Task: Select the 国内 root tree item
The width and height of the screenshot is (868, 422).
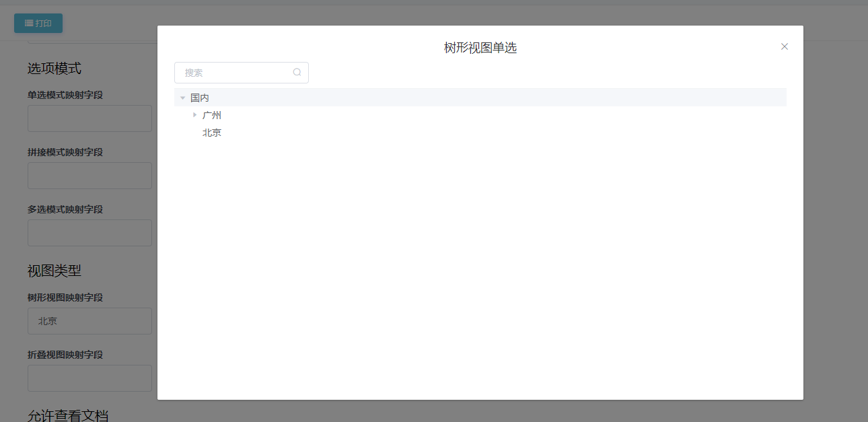Action: coord(200,98)
